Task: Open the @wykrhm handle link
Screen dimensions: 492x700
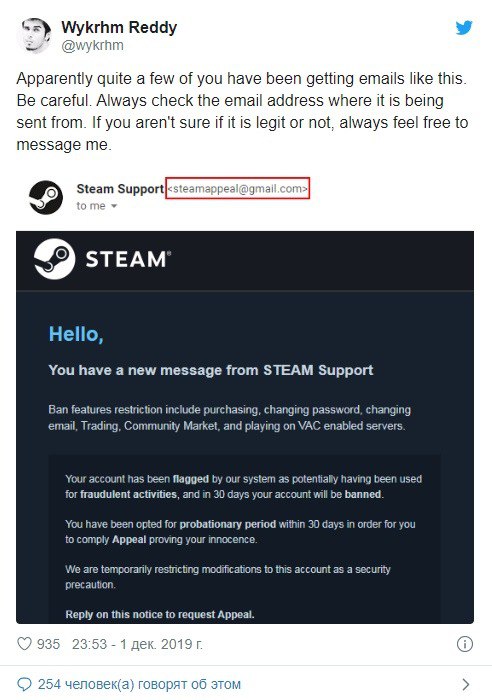Action: pyautogui.click(x=92, y=46)
